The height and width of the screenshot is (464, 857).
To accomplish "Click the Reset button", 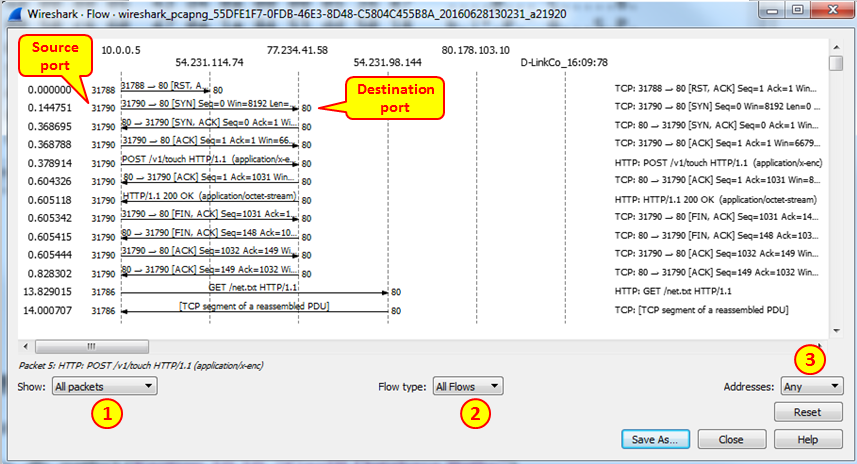I will (808, 412).
